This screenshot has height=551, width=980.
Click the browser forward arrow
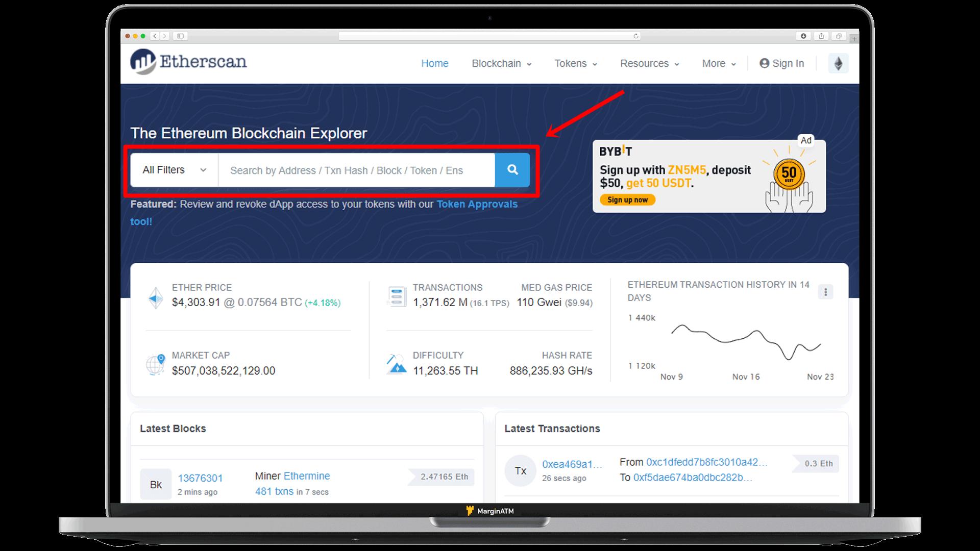pyautogui.click(x=164, y=36)
